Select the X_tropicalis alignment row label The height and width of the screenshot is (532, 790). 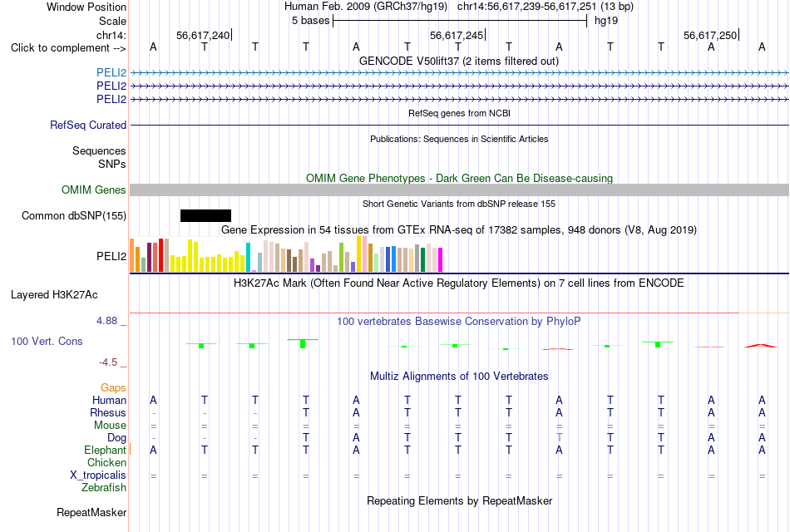point(98,475)
